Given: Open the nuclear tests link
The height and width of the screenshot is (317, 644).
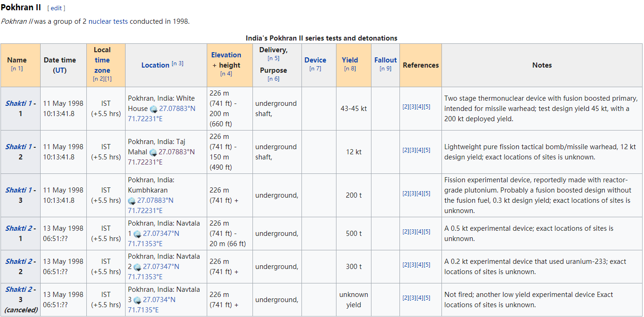Looking at the screenshot, I should pos(108,21).
